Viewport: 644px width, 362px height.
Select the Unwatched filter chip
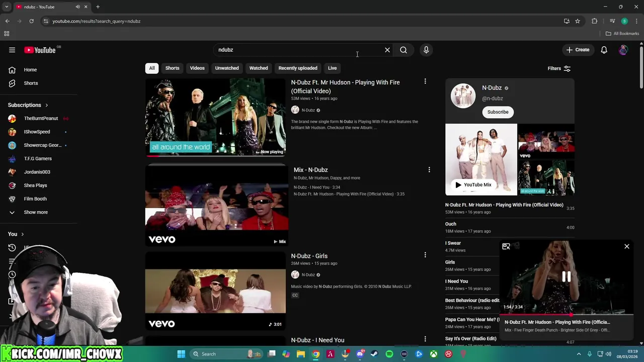227,68
